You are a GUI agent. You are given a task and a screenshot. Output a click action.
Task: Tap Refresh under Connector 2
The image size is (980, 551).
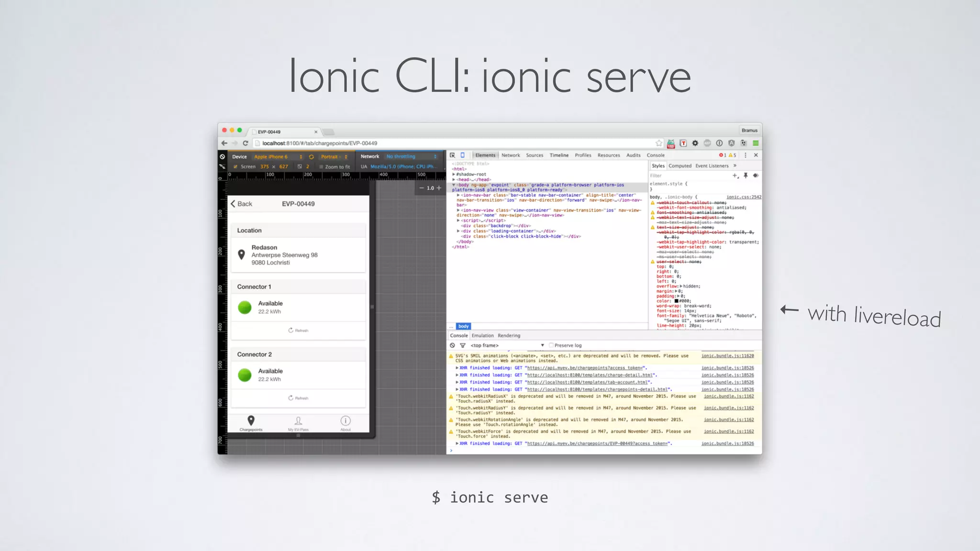(298, 398)
